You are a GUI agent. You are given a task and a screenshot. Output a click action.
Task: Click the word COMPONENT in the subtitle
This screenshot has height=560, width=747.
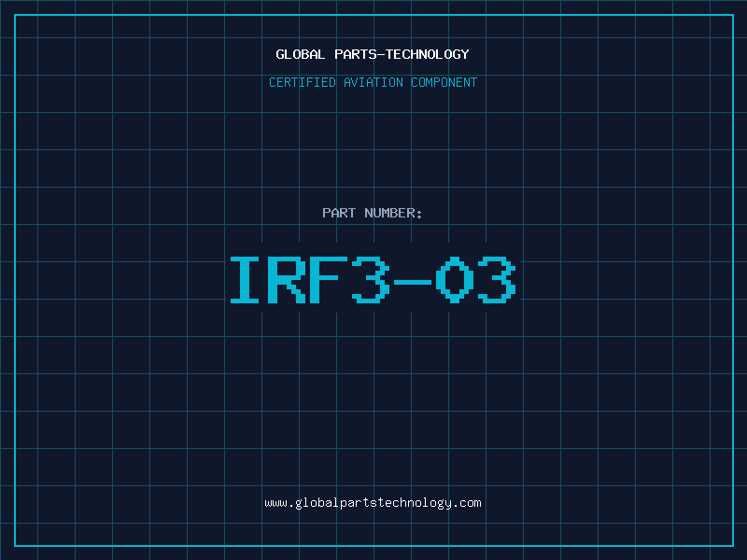443,82
